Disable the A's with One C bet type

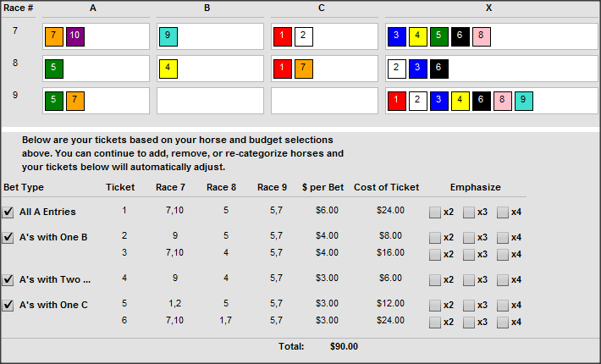pos(8,306)
